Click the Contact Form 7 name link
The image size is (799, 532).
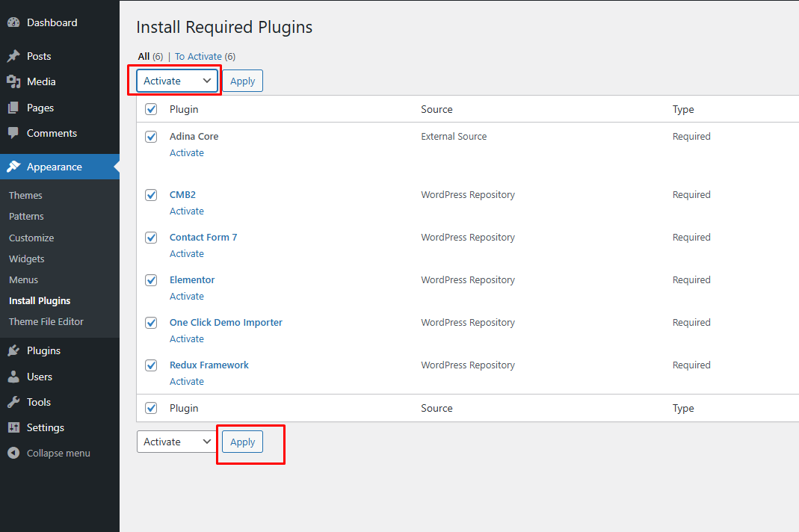tap(203, 237)
